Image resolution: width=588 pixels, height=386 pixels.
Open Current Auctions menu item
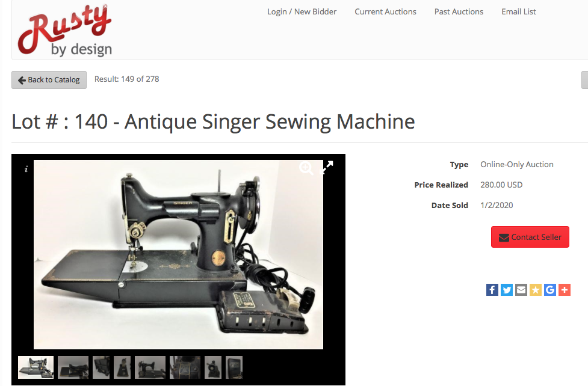386,11
